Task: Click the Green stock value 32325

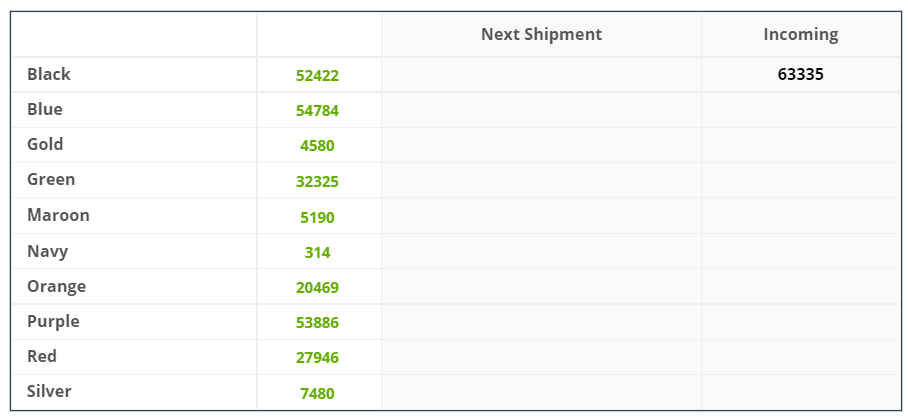Action: coord(317,182)
